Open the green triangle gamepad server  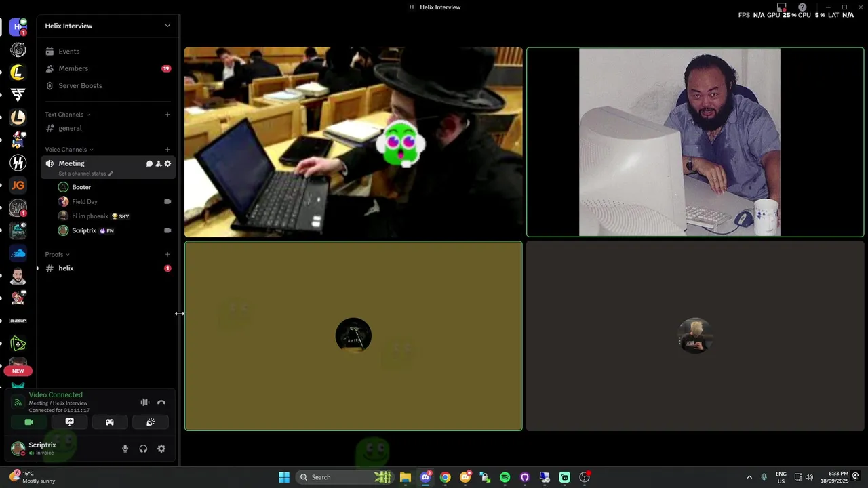(18, 344)
